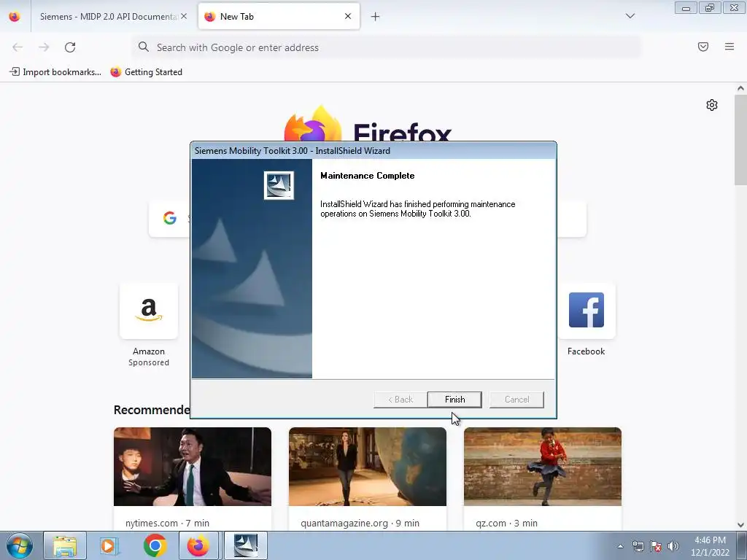Open Getting Started bookmark
This screenshot has width=747, height=560.
point(146,72)
